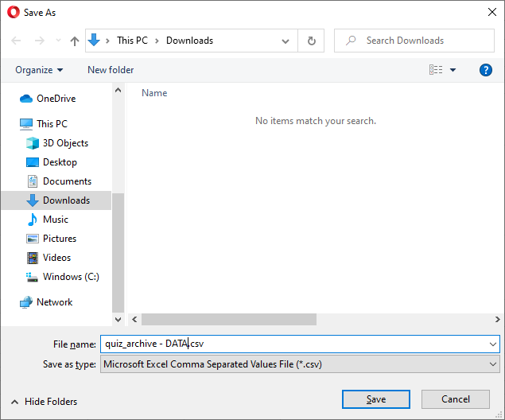The image size is (505, 420).
Task: Expand the Save as type dropdown
Action: (x=491, y=364)
